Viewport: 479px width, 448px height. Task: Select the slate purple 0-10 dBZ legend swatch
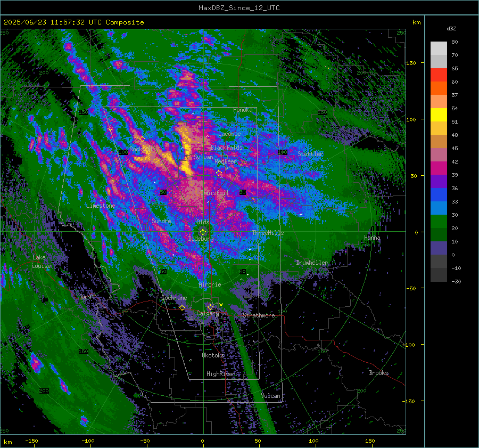pyautogui.click(x=439, y=248)
